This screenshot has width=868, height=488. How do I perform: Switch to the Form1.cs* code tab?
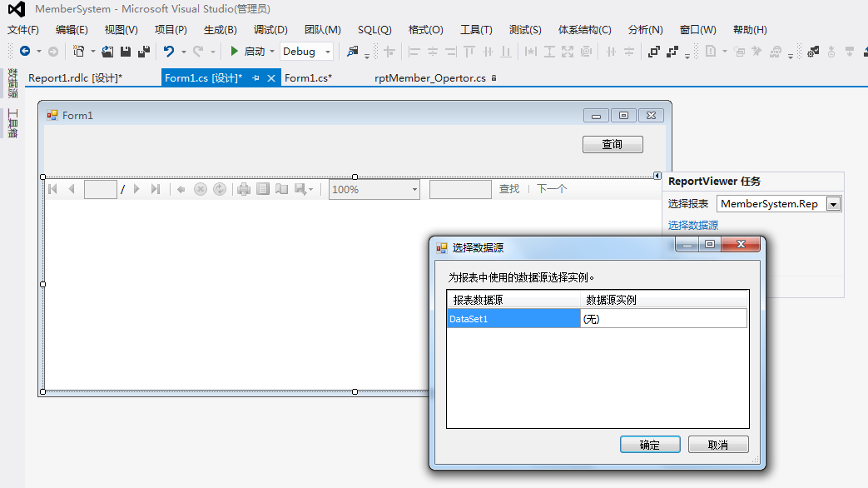point(309,78)
